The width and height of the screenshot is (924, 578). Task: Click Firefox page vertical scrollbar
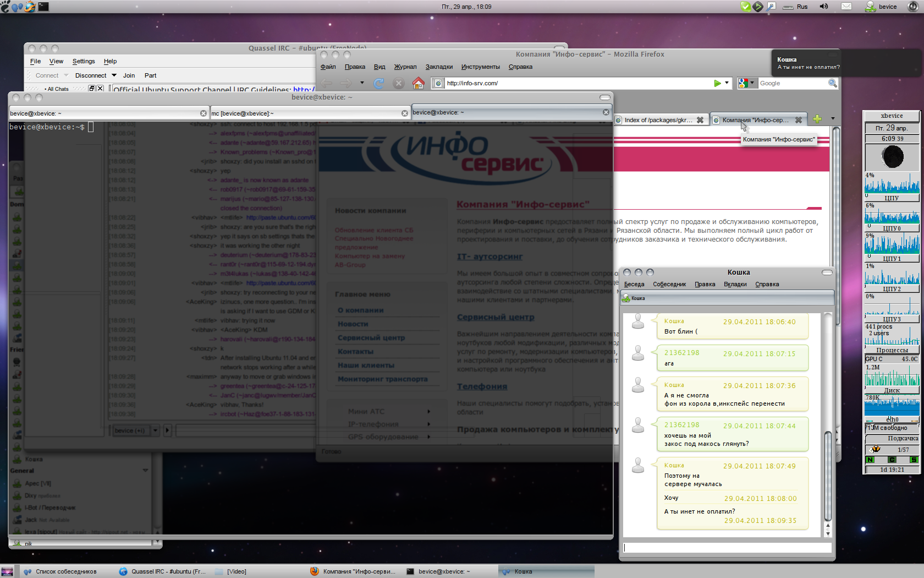click(x=836, y=226)
